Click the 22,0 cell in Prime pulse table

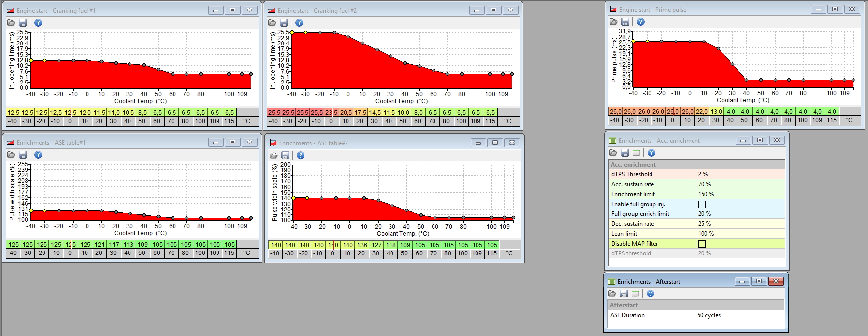coord(701,112)
